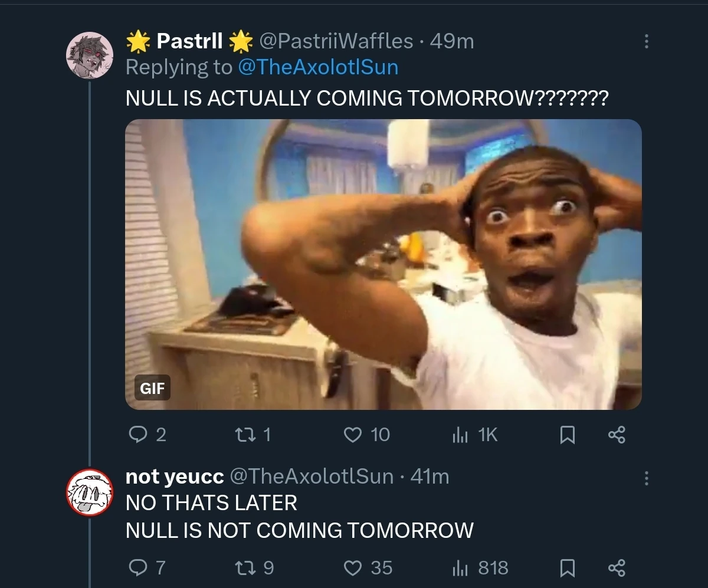Click the reply icon on not yeucc's tweet

pos(139,568)
